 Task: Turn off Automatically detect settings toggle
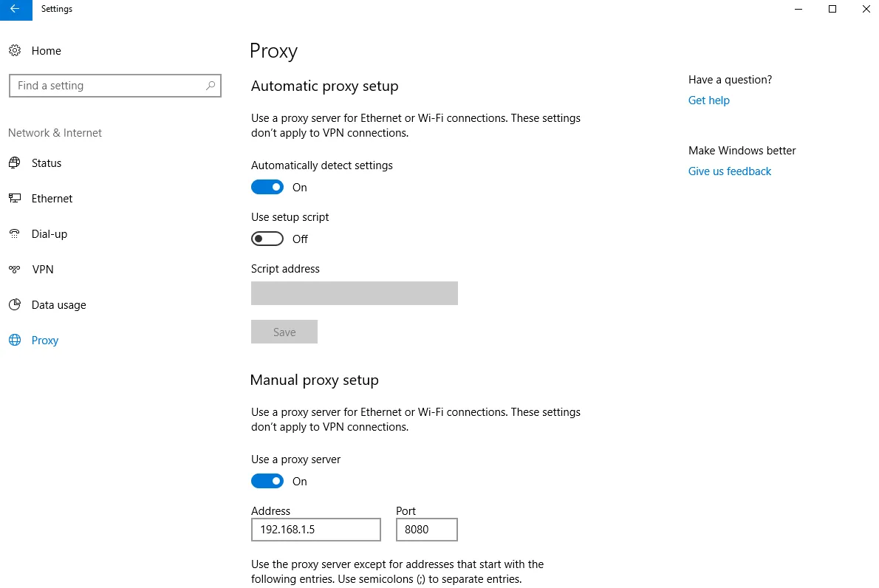pos(267,188)
